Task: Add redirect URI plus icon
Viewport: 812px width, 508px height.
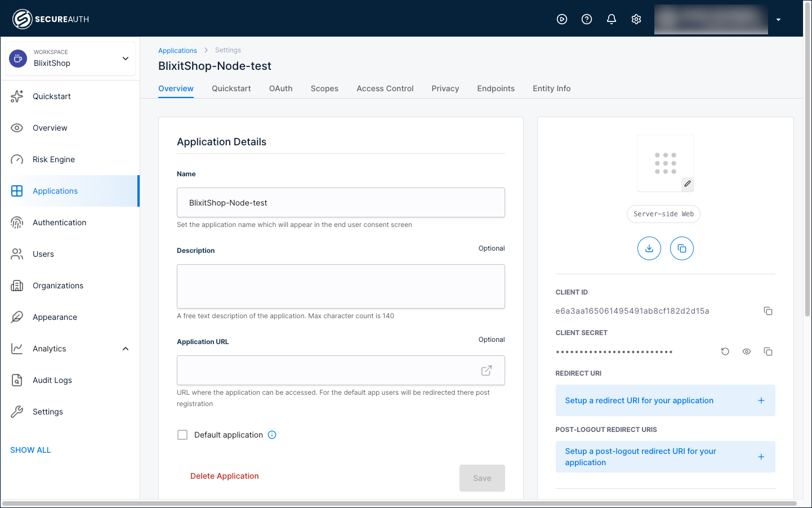Action: coord(761,400)
